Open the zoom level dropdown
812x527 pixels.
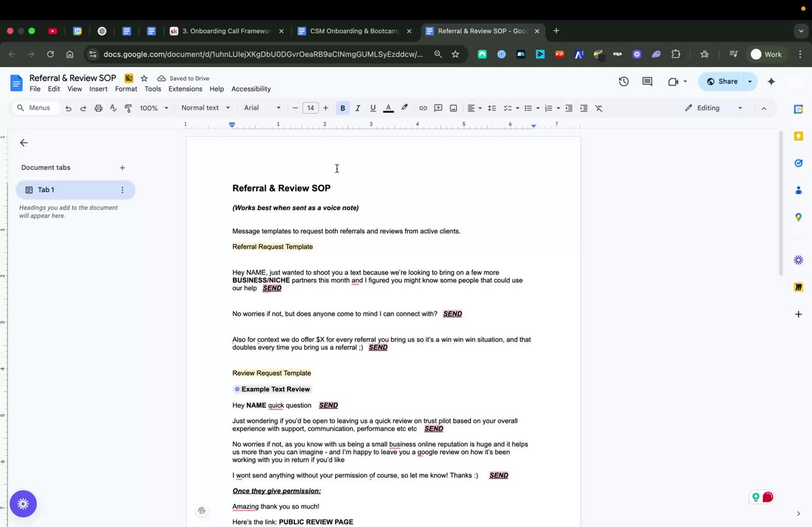coord(154,108)
